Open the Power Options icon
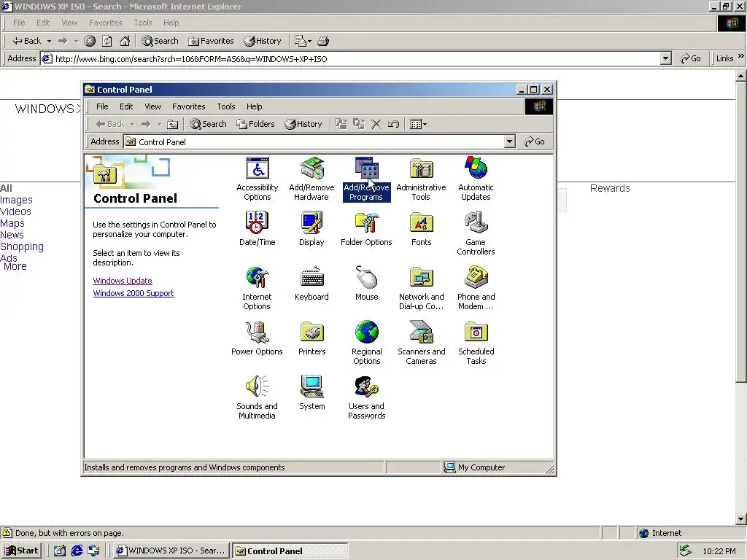747x560 pixels. [258, 338]
